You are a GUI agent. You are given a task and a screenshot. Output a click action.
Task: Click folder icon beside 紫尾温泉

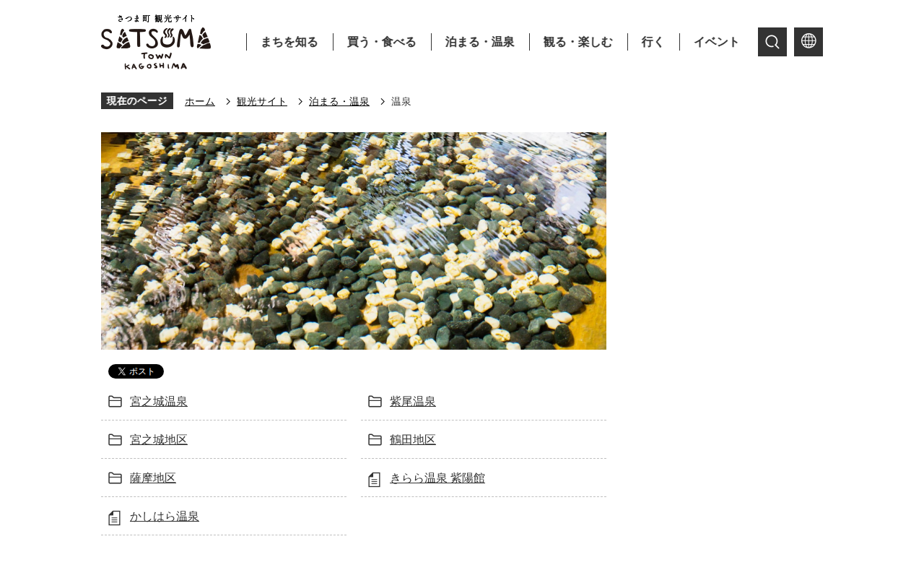375,402
